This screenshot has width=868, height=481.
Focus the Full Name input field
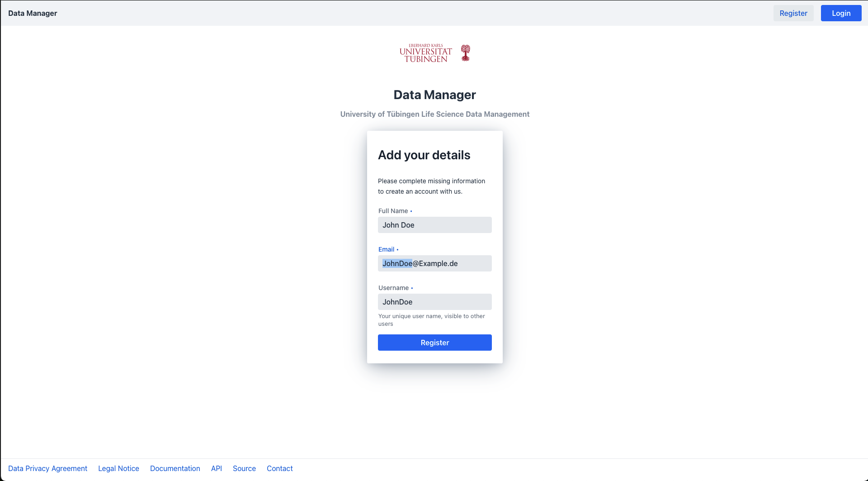pyautogui.click(x=434, y=225)
